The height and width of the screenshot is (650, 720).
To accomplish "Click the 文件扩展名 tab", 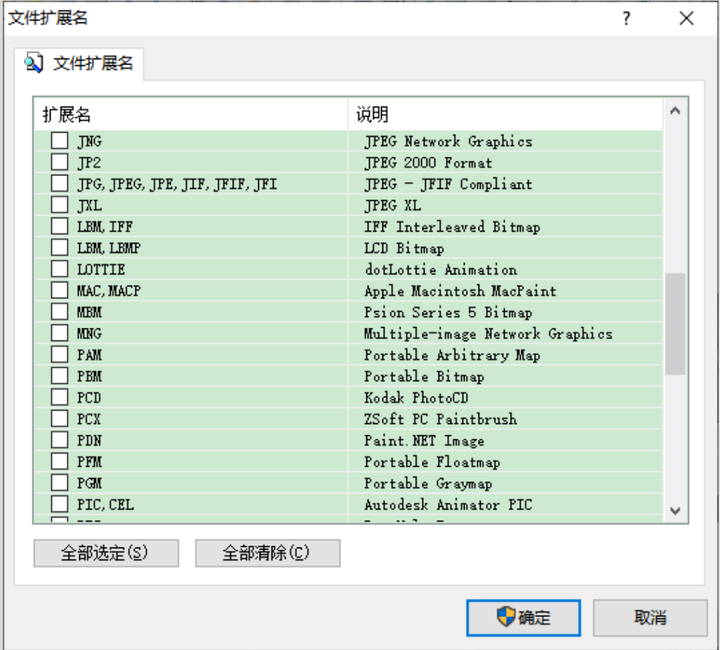I will tap(79, 63).
